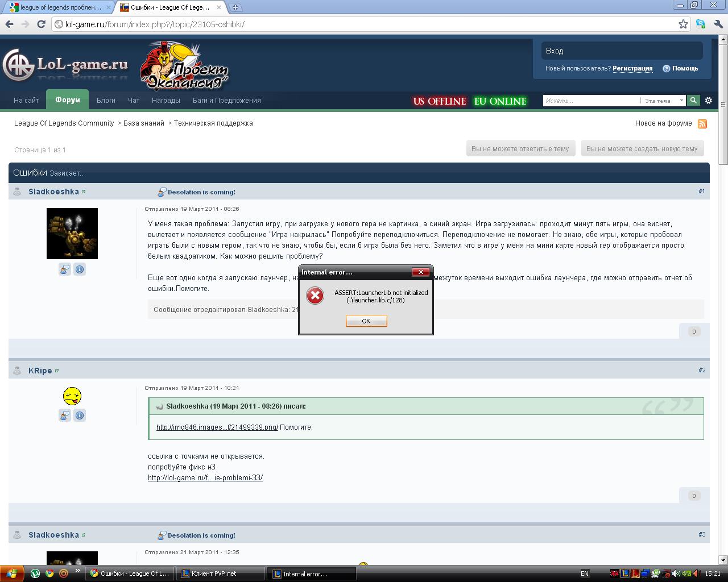Open the Skype extension icon
Viewport: 728px width, 582px height.
point(701,24)
